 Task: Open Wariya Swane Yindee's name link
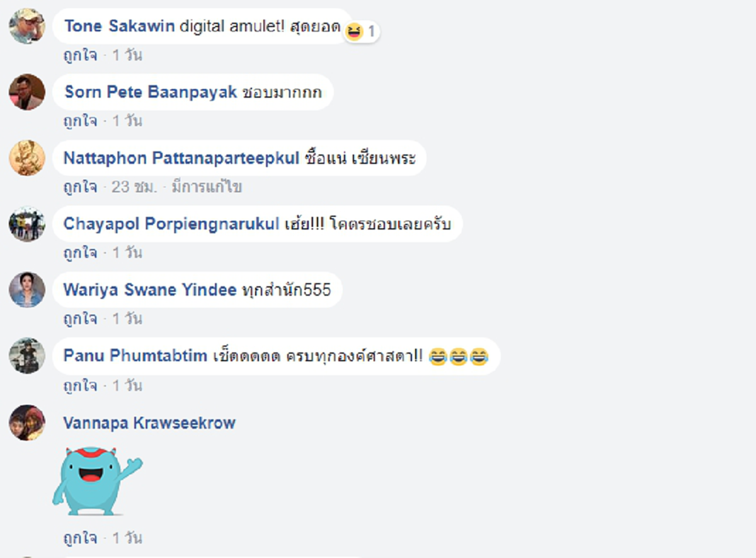point(150,290)
